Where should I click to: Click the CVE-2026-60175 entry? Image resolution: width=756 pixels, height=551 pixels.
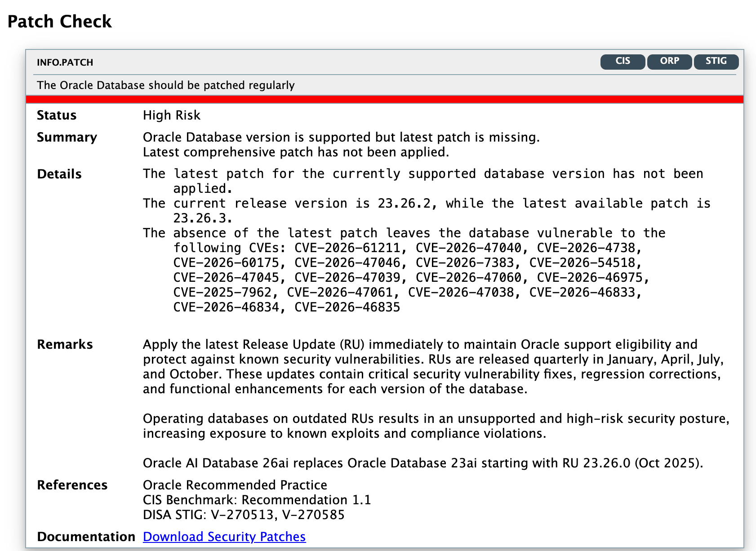[226, 263]
